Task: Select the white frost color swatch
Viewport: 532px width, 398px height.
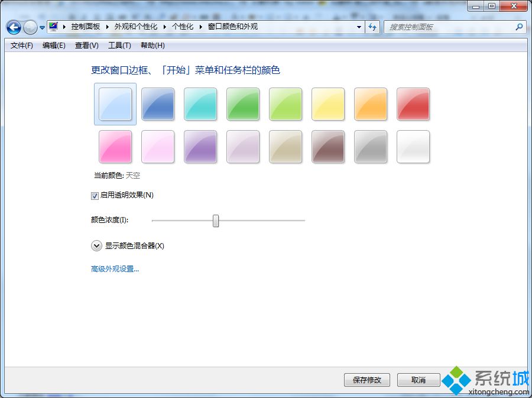Action: click(x=413, y=147)
